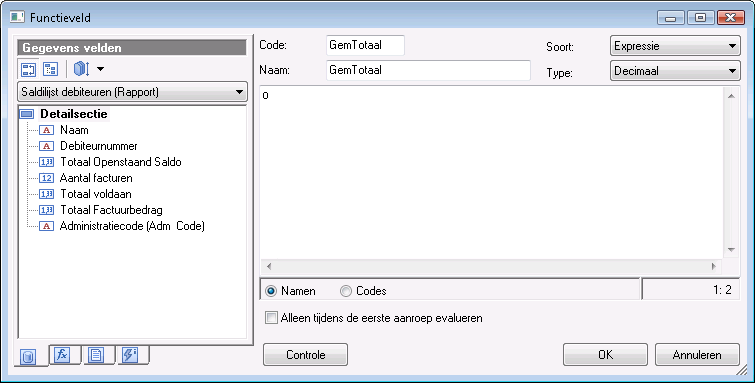Open the arrow menu beside the sort icon
This screenshot has height=383, width=755.
(100, 69)
